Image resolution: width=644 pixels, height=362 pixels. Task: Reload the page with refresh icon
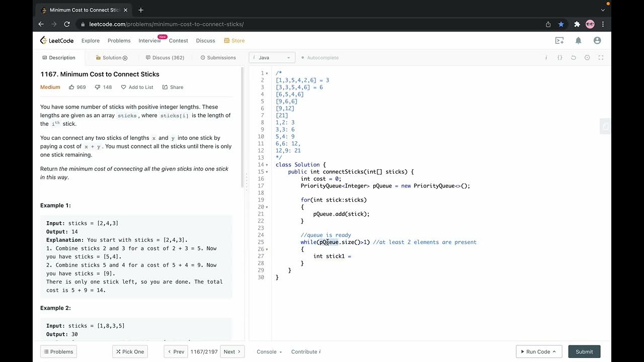point(67,24)
